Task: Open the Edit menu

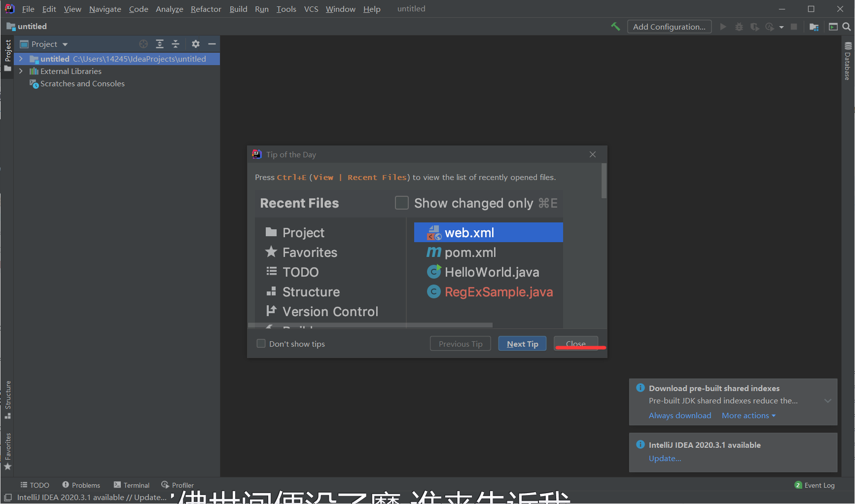Action: (x=49, y=9)
